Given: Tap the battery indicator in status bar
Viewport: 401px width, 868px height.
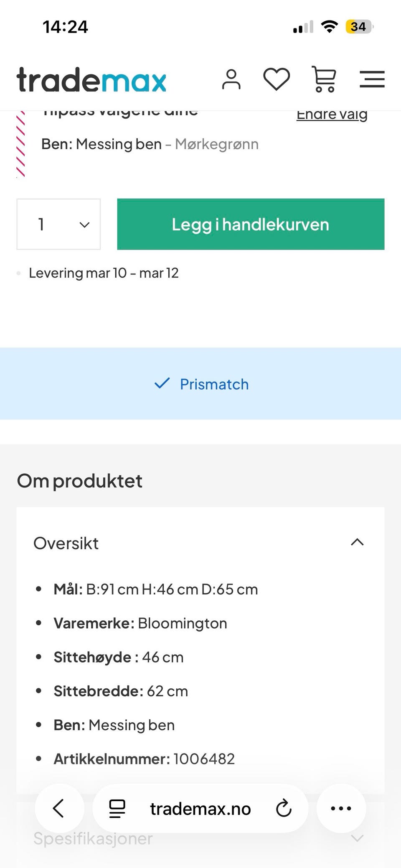Looking at the screenshot, I should 359,27.
